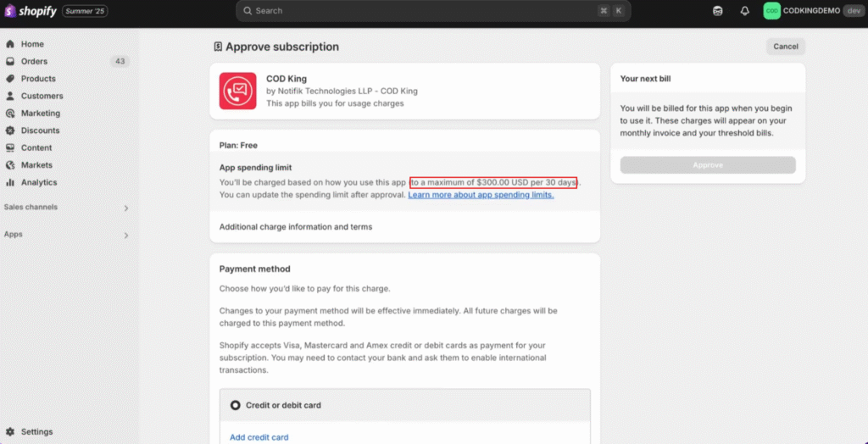Click the Approve button
868x444 pixels.
click(708, 165)
